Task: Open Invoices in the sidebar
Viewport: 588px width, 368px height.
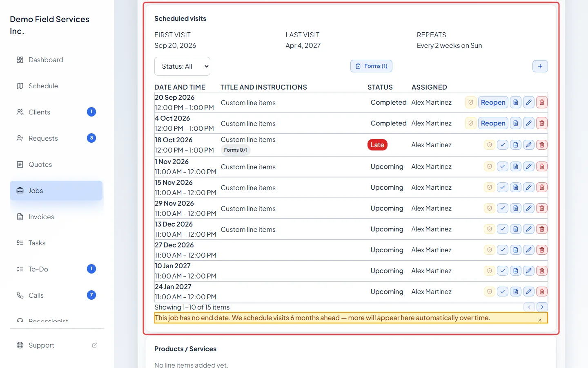Action: (x=56, y=217)
